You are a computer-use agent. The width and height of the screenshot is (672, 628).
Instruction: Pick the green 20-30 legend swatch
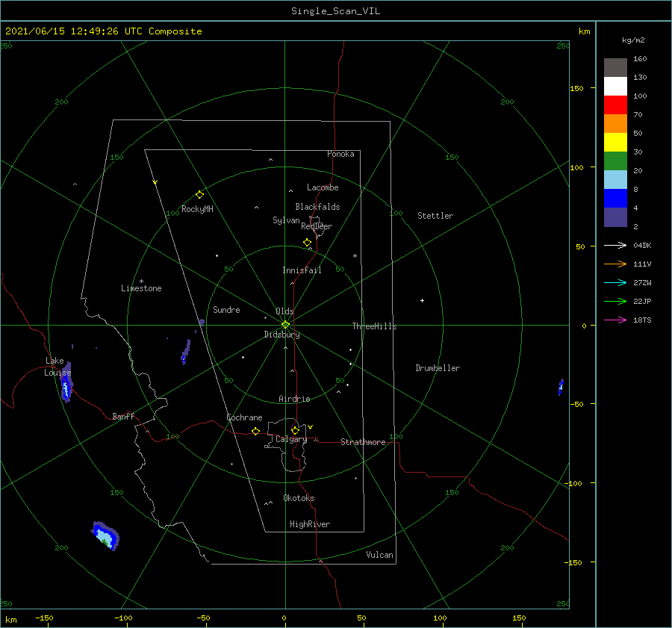(615, 161)
